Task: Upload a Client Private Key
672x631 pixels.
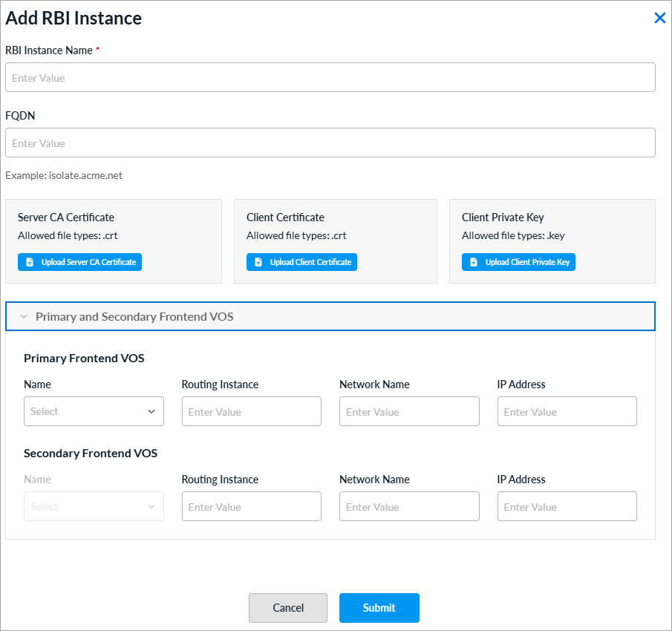Action: coord(518,261)
